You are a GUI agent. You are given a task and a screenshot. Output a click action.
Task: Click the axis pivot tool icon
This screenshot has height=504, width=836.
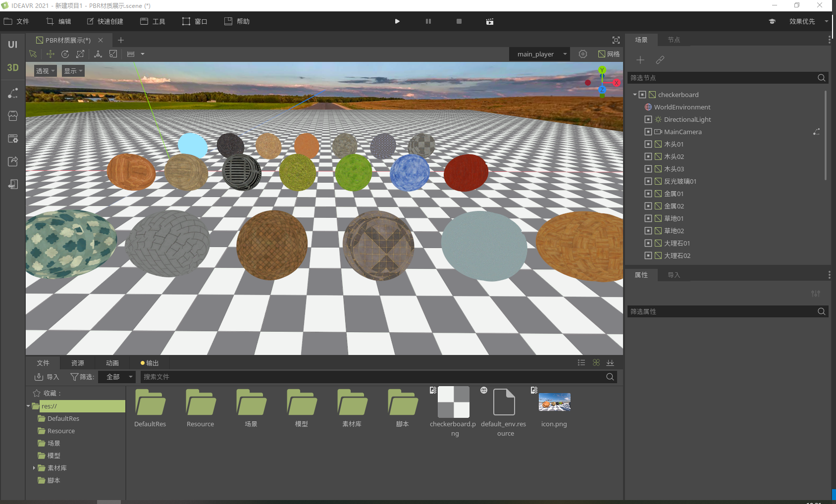pyautogui.click(x=98, y=54)
